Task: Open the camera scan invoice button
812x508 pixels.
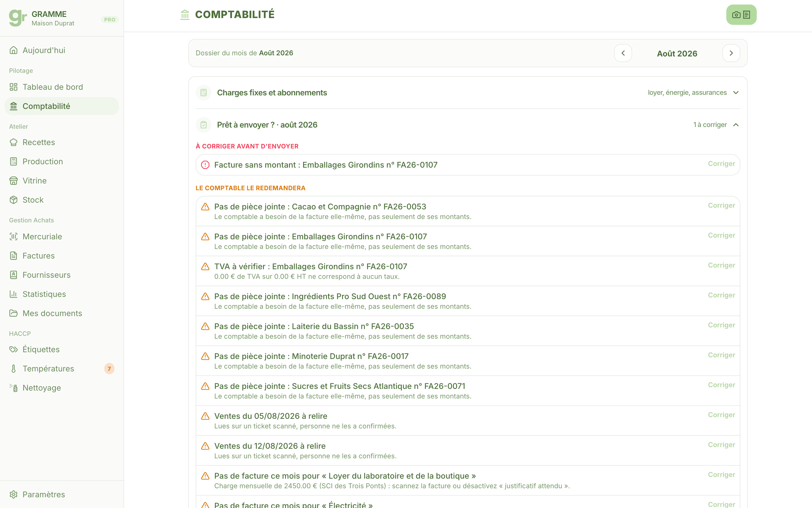Action: (741, 15)
